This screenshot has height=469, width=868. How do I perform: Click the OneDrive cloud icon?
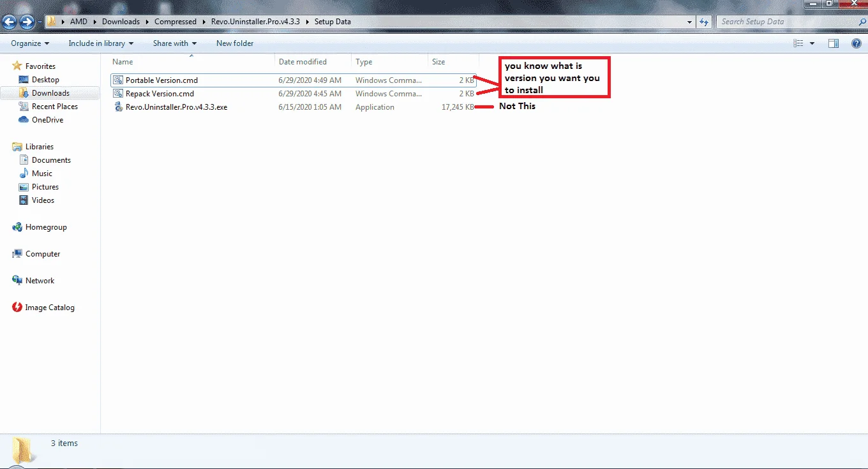tap(24, 120)
